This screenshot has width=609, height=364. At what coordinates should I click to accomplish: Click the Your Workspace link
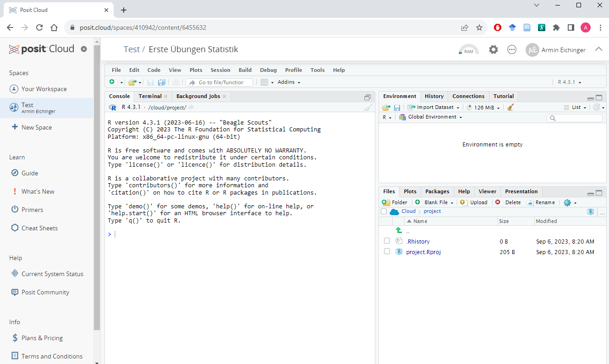tap(44, 89)
